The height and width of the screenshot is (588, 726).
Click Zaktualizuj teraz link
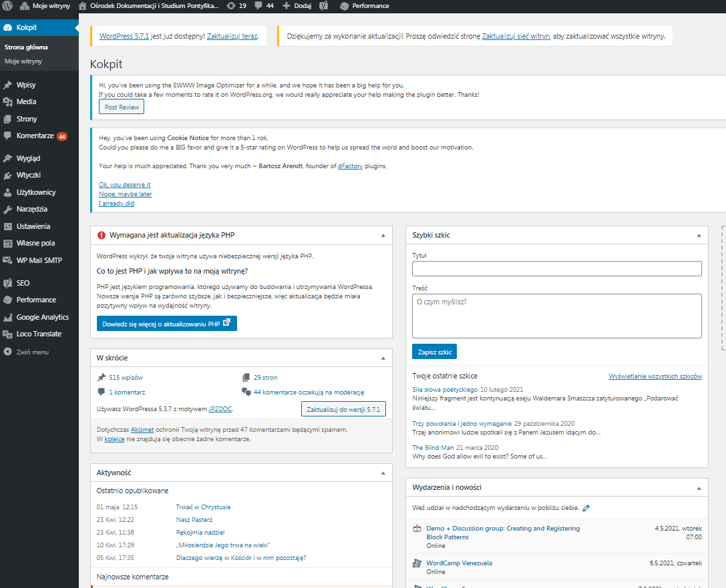coord(232,36)
